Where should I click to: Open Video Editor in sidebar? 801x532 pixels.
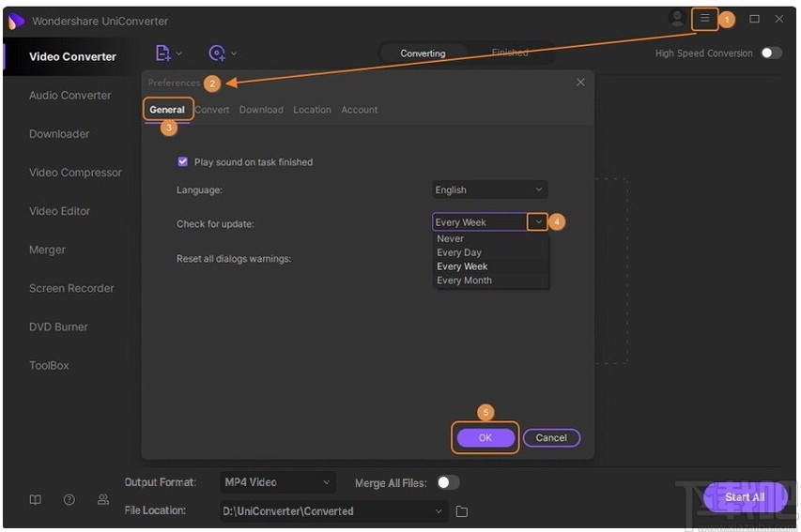point(59,211)
